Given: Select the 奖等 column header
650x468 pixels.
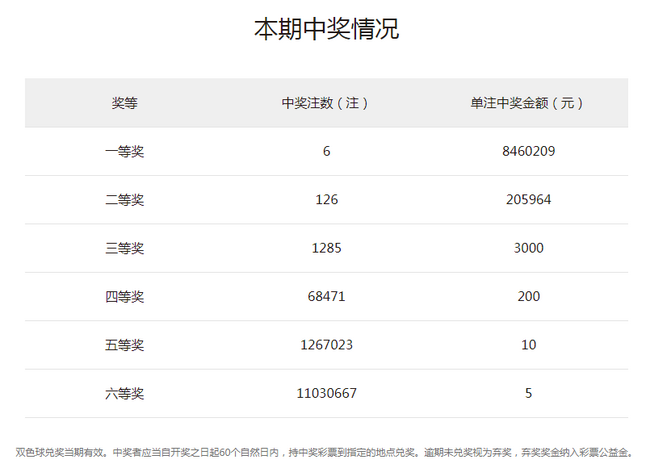Looking at the screenshot, I should click(x=125, y=103).
